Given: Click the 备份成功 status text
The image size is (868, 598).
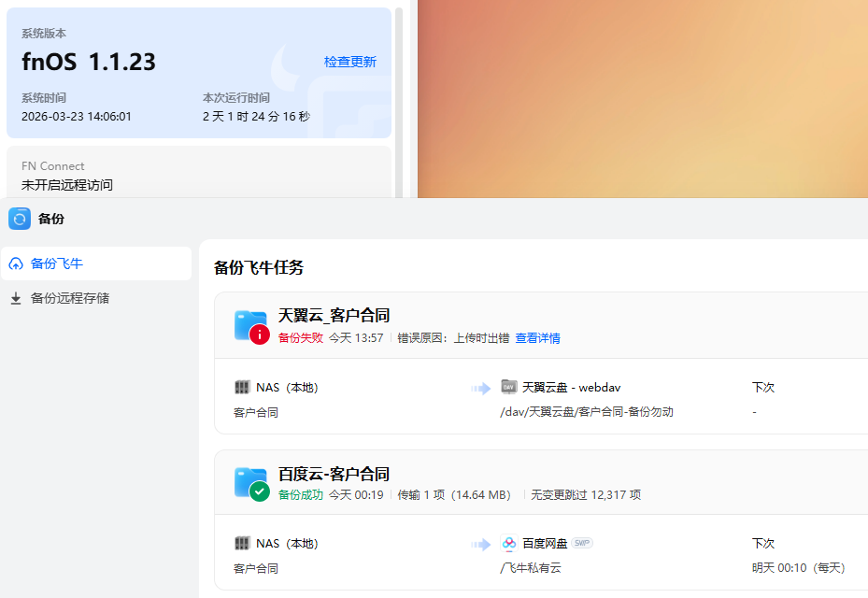Looking at the screenshot, I should 301,494.
